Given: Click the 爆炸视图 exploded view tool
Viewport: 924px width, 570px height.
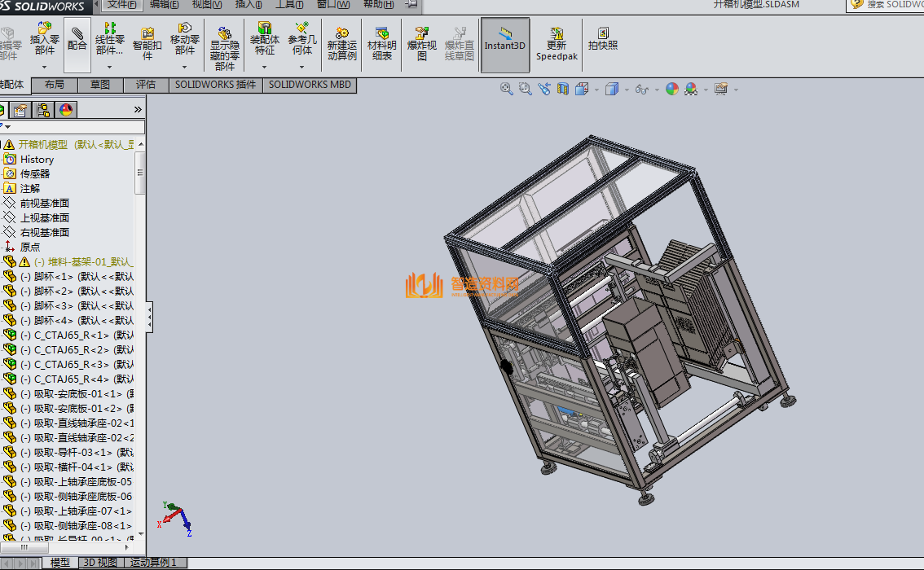Looking at the screenshot, I should (x=421, y=43).
